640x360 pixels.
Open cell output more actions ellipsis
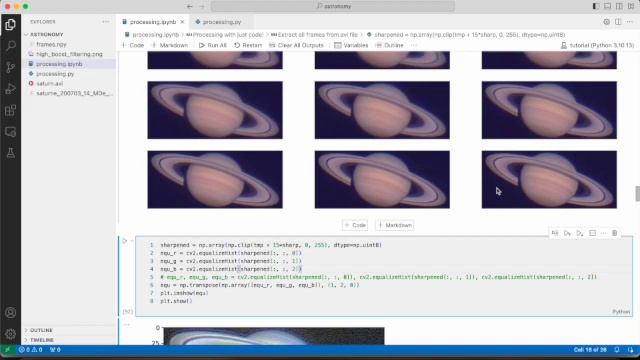pyautogui.click(x=127, y=325)
